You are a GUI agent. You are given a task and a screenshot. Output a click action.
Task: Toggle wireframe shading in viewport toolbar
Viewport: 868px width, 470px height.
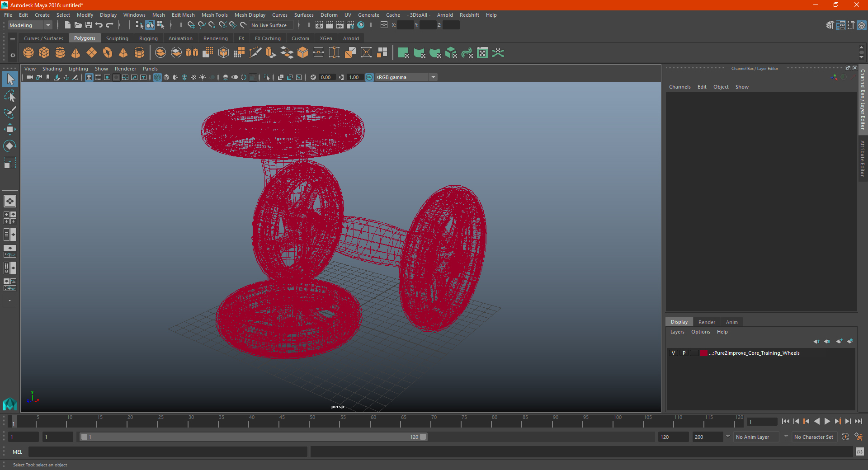(157, 77)
